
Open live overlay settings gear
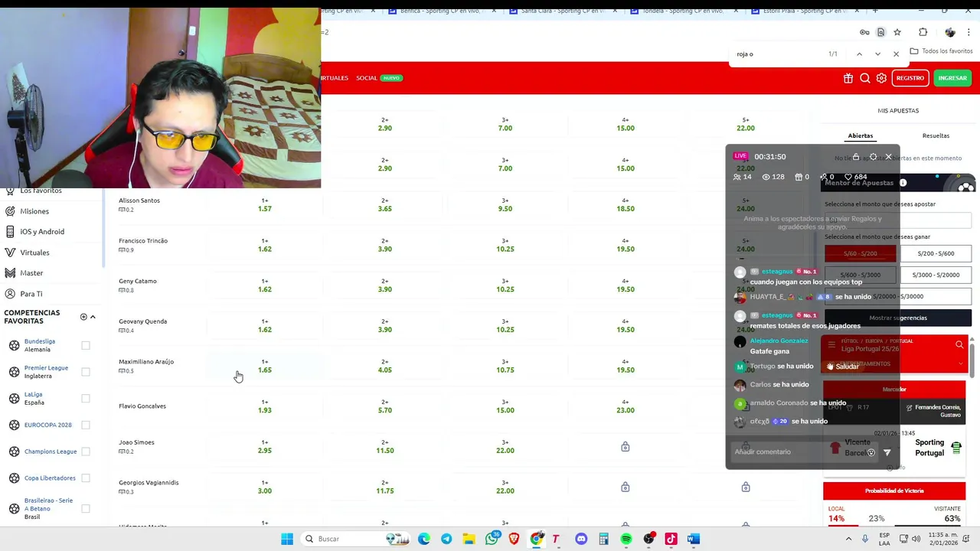click(873, 157)
